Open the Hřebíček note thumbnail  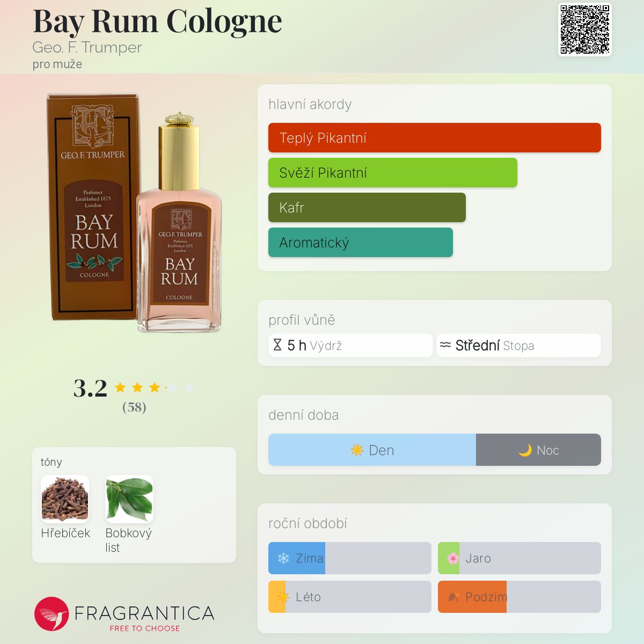coord(65,499)
